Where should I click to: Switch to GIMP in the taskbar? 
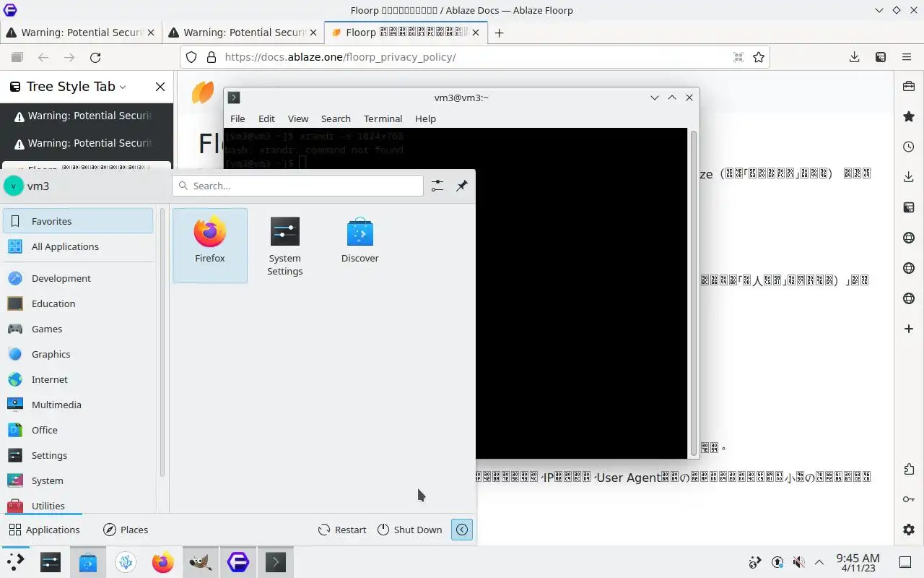[201, 562]
